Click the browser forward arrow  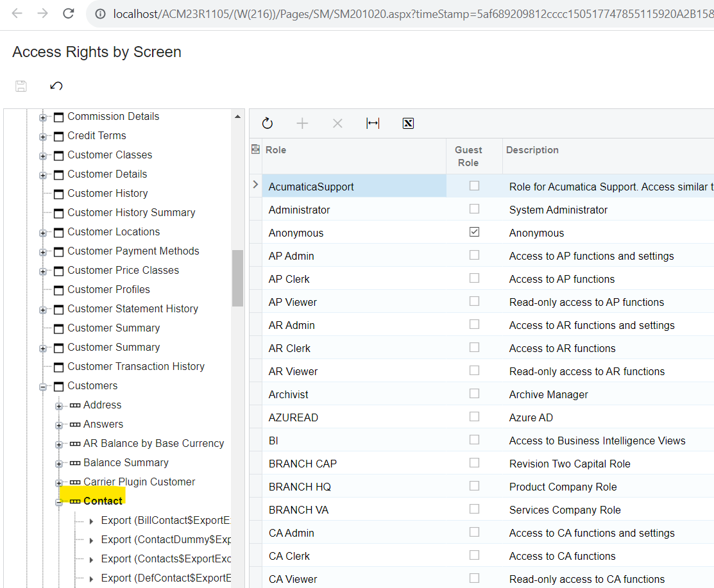42,13
